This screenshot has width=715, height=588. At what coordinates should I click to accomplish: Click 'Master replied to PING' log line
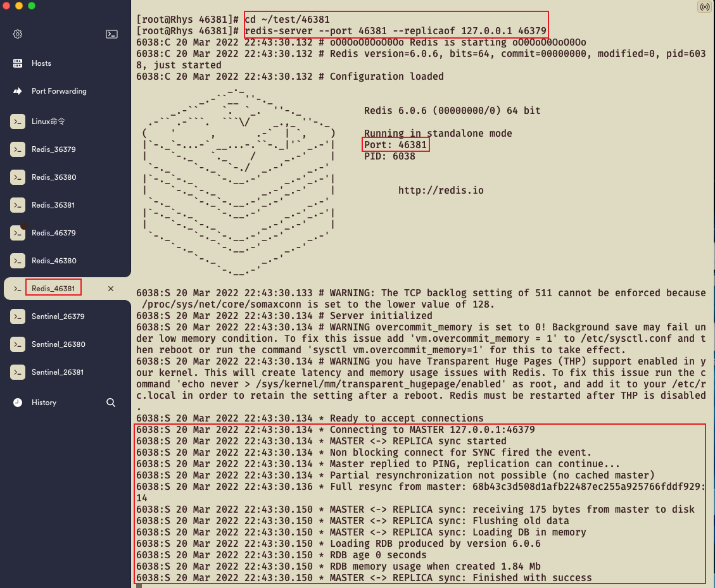pos(378,464)
